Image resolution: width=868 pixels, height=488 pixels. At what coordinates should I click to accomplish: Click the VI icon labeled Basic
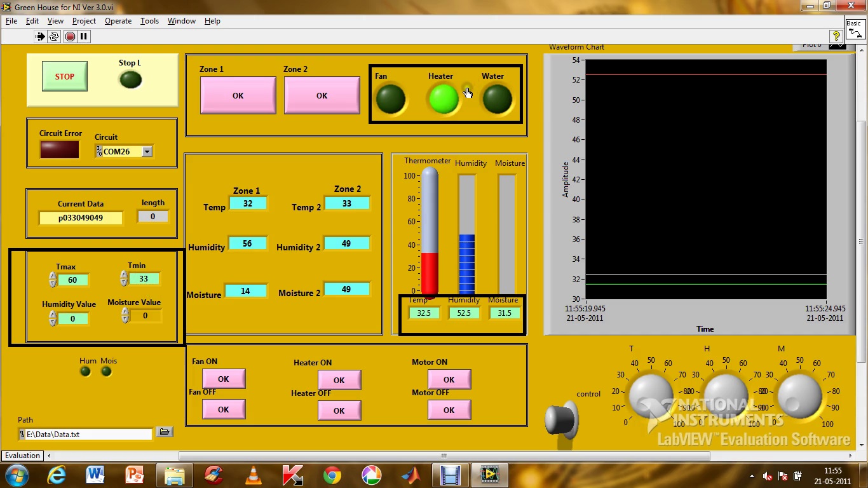[855, 30]
